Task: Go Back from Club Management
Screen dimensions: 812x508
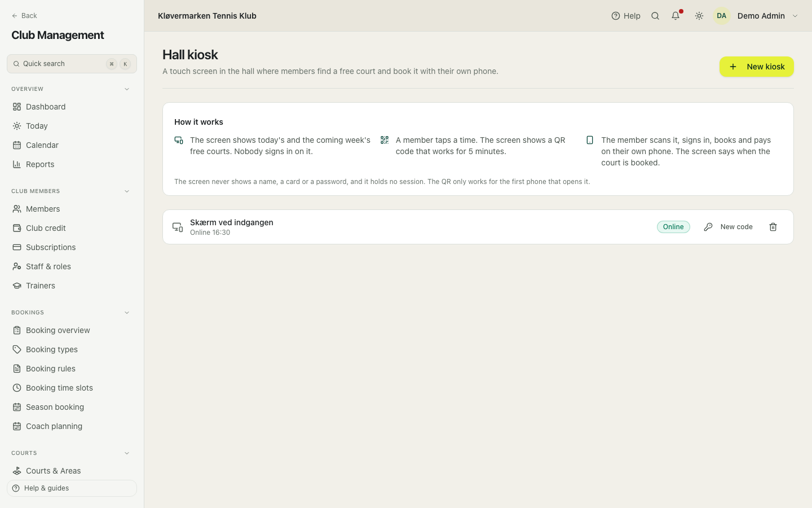Action: coord(24,16)
